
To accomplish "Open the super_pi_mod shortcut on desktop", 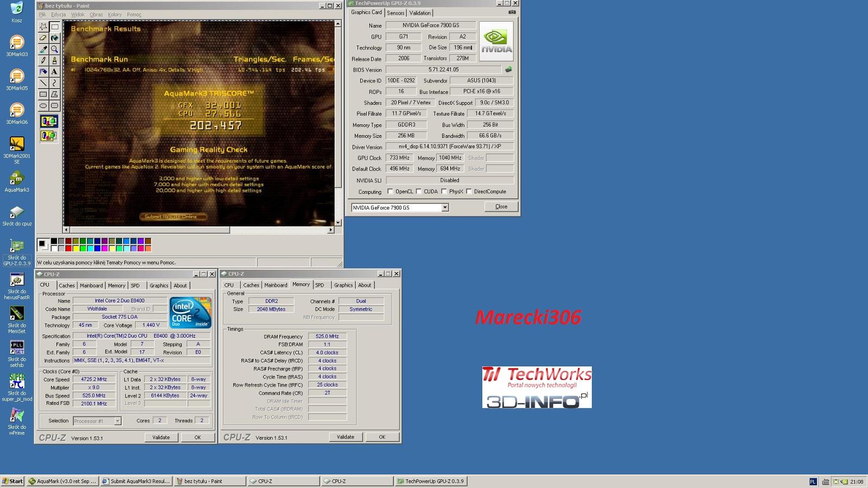I will [x=17, y=387].
